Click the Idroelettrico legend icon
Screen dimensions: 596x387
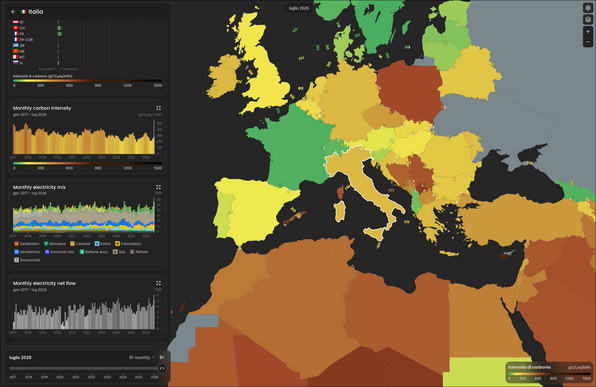click(x=16, y=252)
